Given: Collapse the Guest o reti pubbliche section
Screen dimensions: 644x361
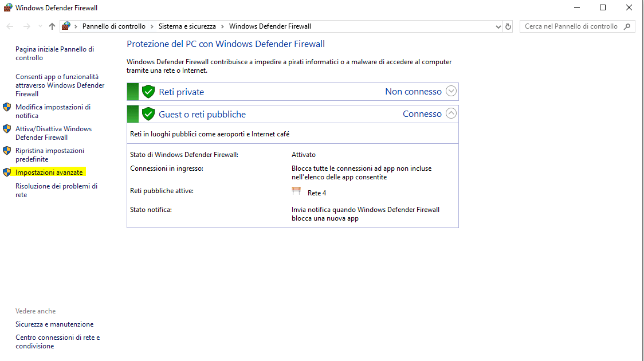Looking at the screenshot, I should [451, 113].
